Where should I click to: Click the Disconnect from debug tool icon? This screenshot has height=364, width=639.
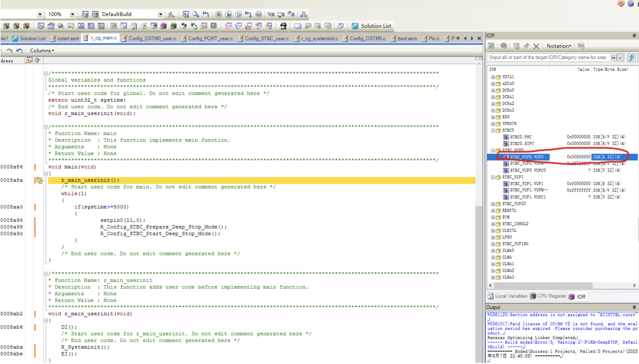[304, 14]
